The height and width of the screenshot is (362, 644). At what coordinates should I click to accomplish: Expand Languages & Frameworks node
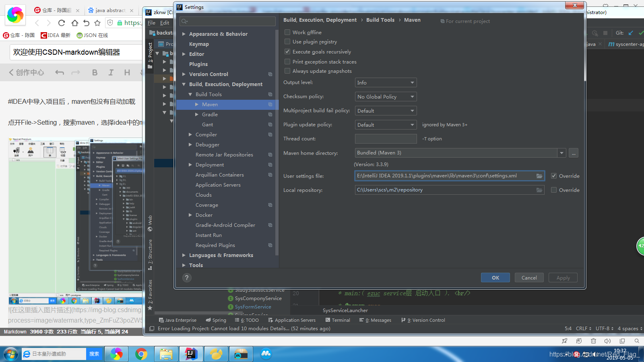click(184, 255)
